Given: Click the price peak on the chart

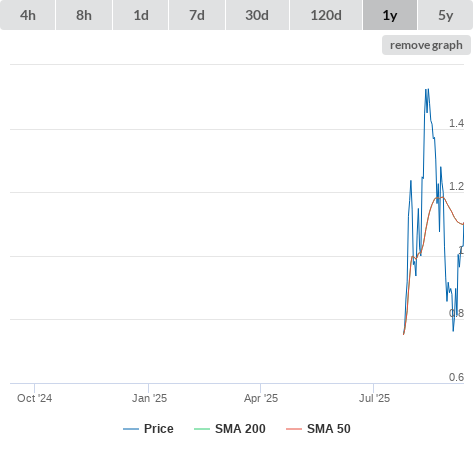Looking at the screenshot, I should (427, 89).
